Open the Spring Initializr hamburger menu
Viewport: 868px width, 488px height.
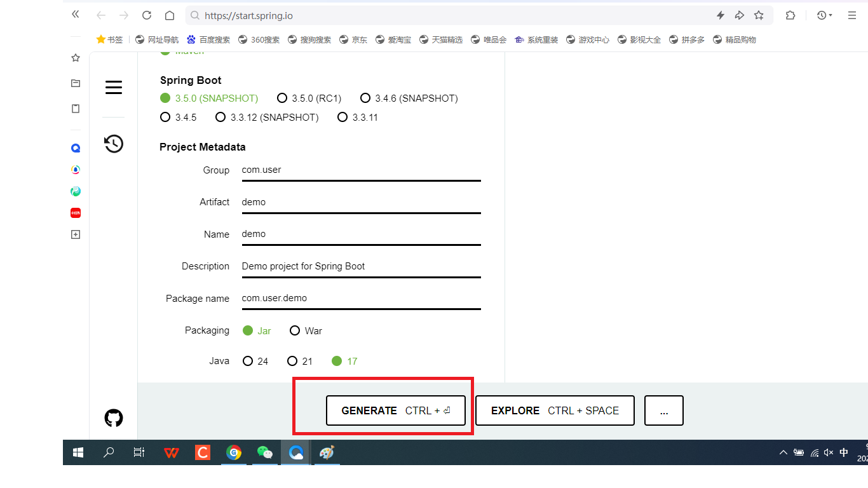pos(114,87)
